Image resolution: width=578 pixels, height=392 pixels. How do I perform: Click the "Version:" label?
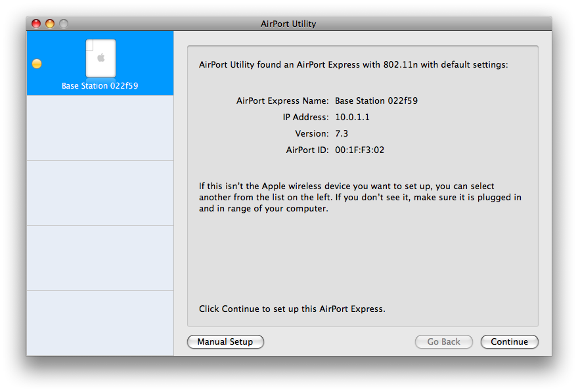point(312,134)
